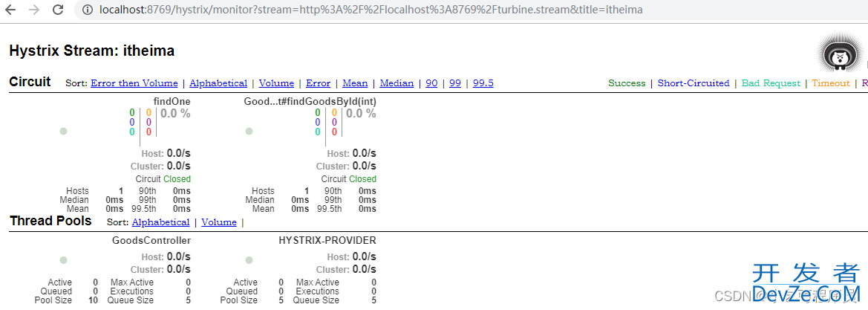
Task: Sort circuits by 99th percentile
Action: point(455,83)
